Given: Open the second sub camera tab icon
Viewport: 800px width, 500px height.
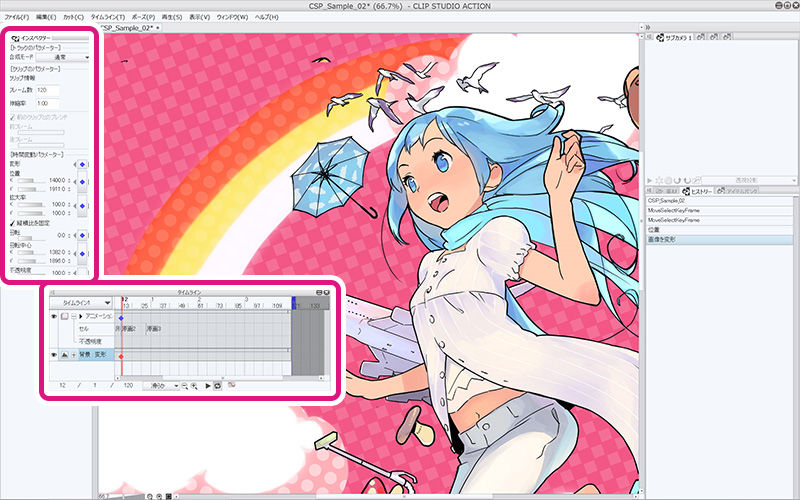Looking at the screenshot, I should click(x=701, y=37).
